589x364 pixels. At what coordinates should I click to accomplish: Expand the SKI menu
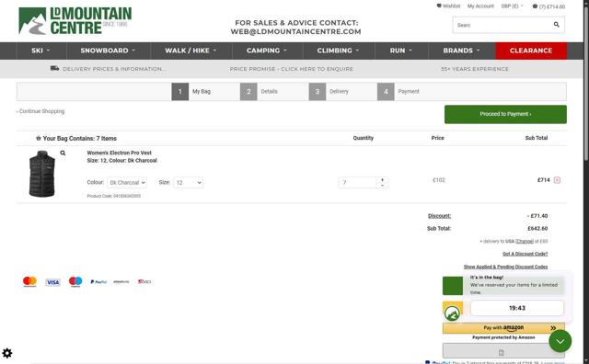40,51
